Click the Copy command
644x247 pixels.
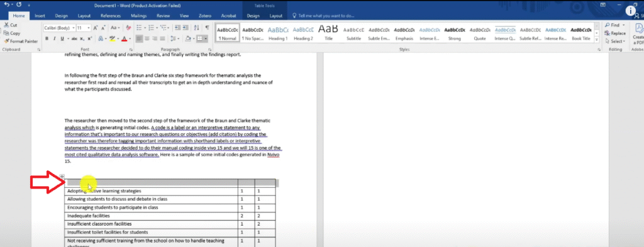pos(11,33)
